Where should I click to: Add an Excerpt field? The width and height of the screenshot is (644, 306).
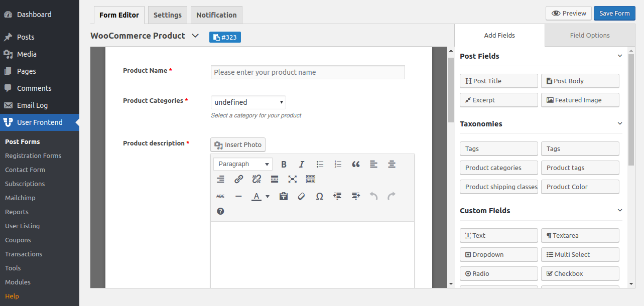pos(499,100)
